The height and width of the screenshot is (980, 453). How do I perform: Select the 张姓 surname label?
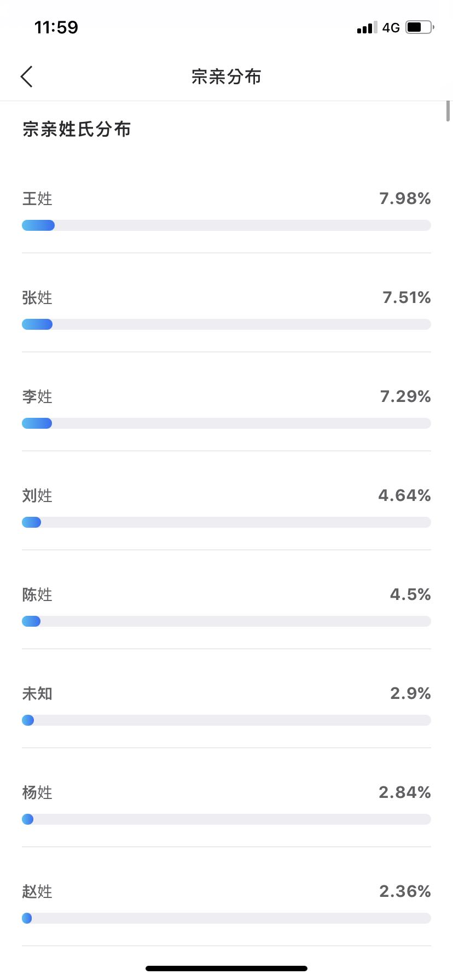37,297
